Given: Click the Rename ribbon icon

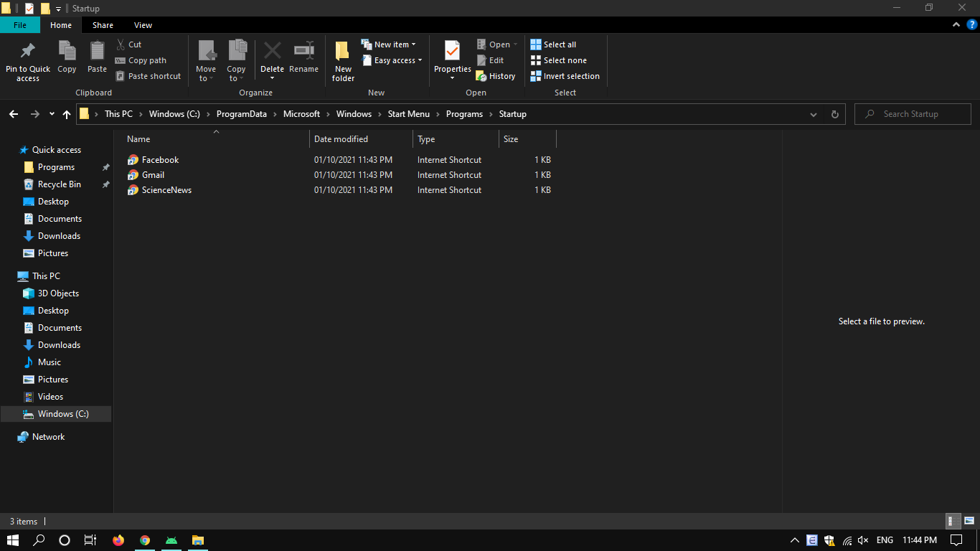Looking at the screenshot, I should (x=304, y=50).
